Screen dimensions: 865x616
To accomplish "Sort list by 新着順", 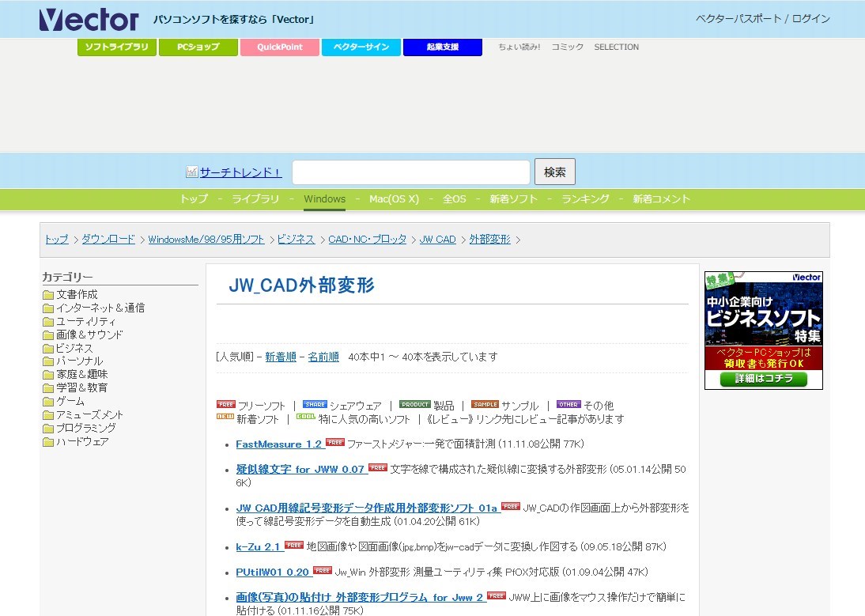I will click(281, 357).
